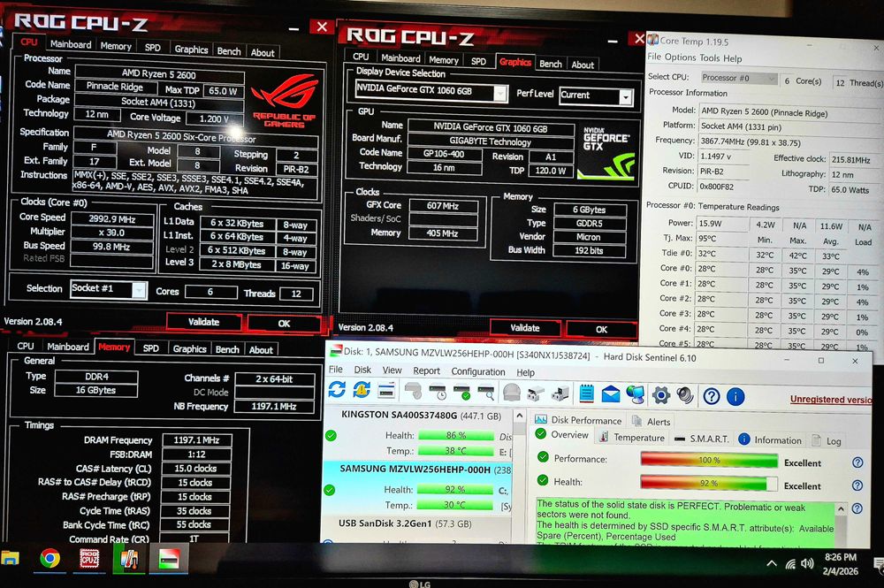Click the volume icon in system tray
The image size is (884, 588).
pos(807,563)
